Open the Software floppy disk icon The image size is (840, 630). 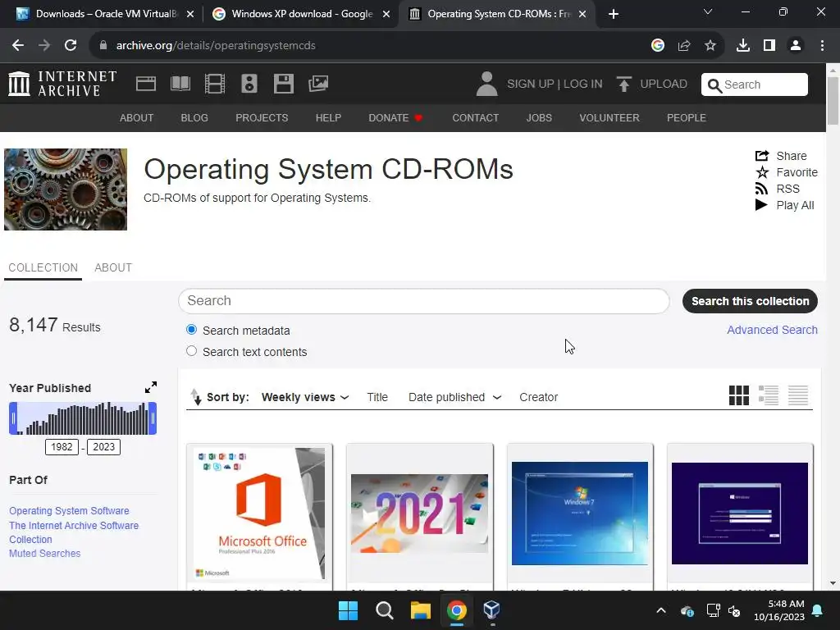(283, 84)
